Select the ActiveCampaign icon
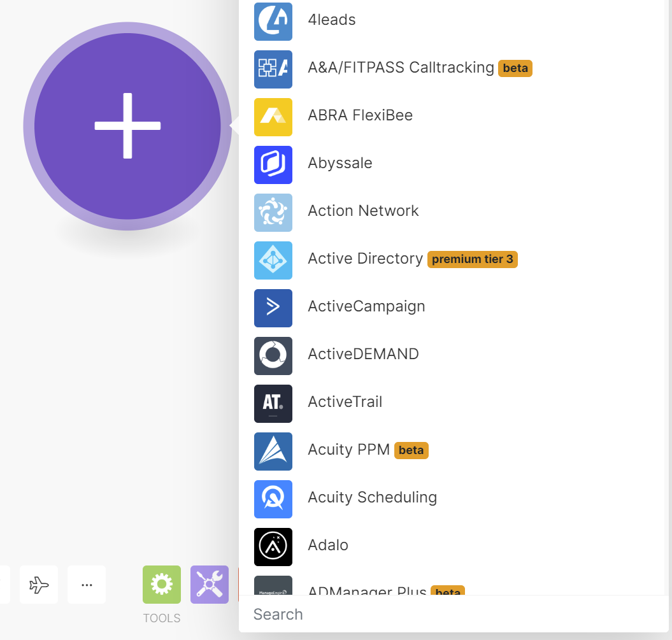The height and width of the screenshot is (640, 672). click(273, 308)
